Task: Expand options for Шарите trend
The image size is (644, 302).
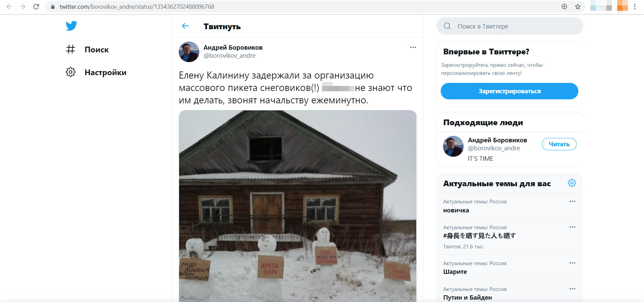Action: click(572, 263)
